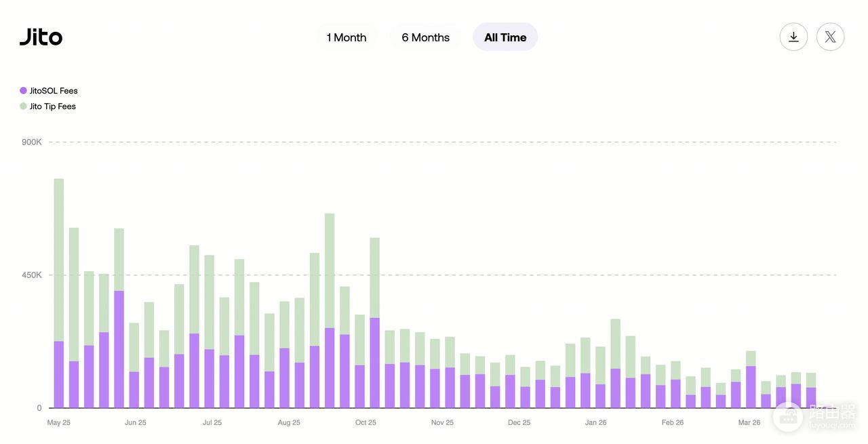Click the Jito logo
Viewport: 868px width, 444px height.
41,37
